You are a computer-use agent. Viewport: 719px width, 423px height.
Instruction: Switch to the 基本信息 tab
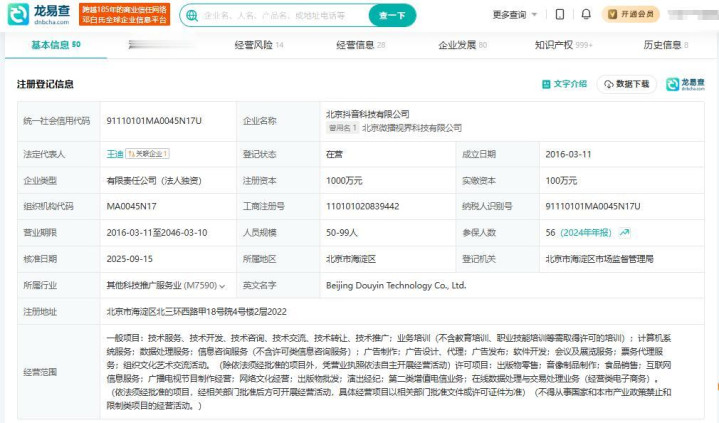(x=55, y=45)
